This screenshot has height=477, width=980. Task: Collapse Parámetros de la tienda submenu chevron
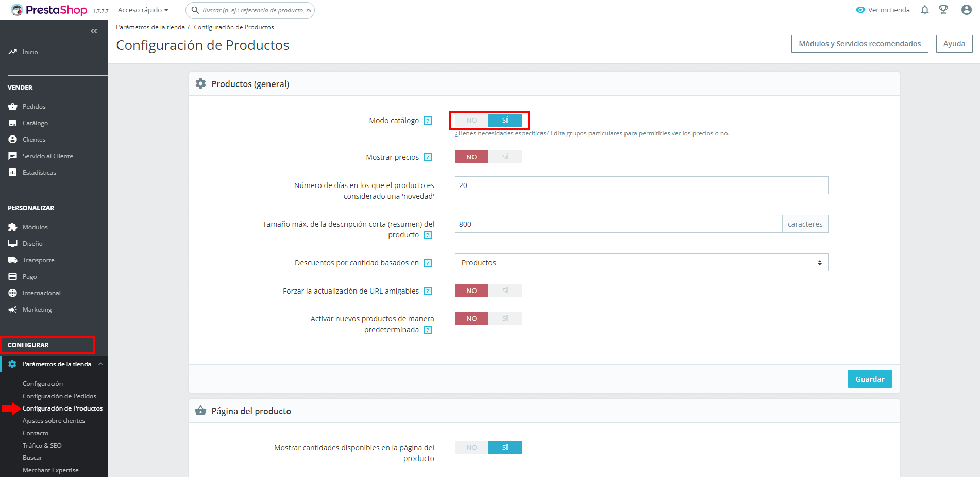pos(101,364)
